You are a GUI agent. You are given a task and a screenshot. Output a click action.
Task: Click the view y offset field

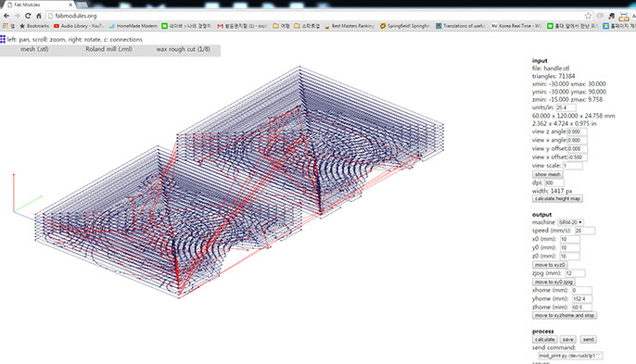(x=577, y=149)
